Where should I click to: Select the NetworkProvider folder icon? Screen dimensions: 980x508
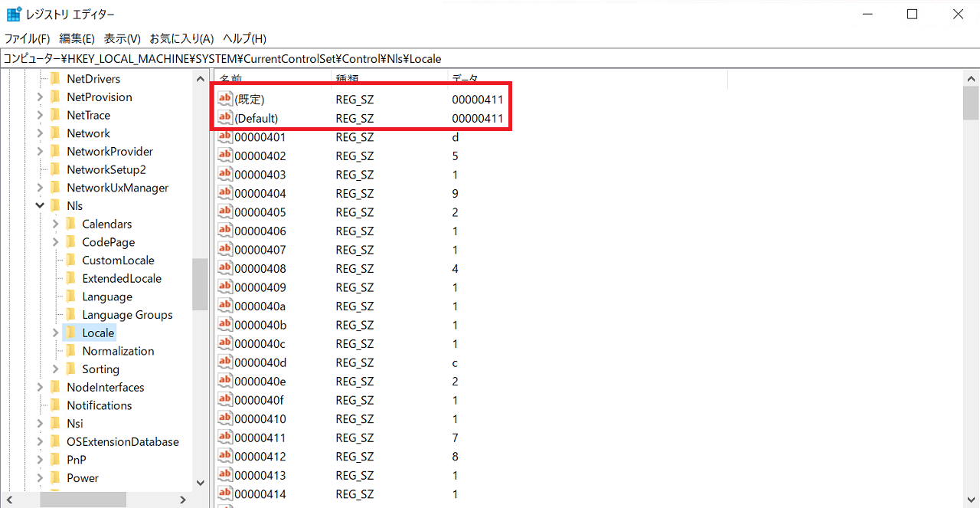pos(55,152)
